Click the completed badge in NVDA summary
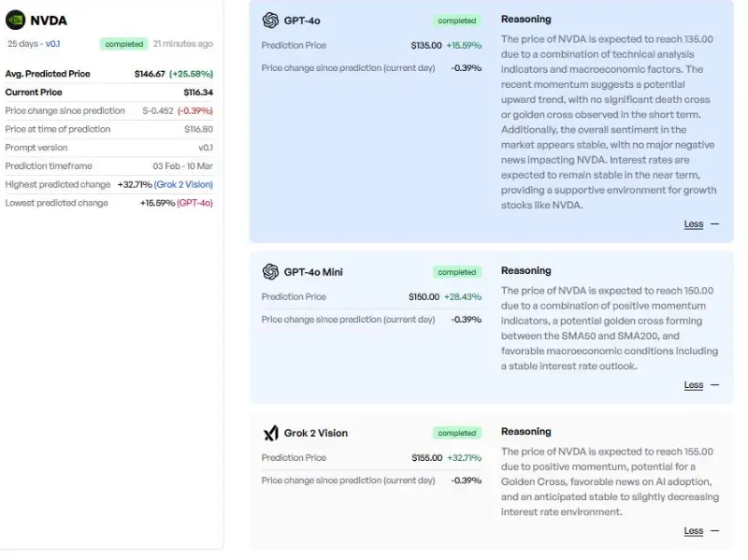This screenshot has width=748, height=560. [124, 44]
